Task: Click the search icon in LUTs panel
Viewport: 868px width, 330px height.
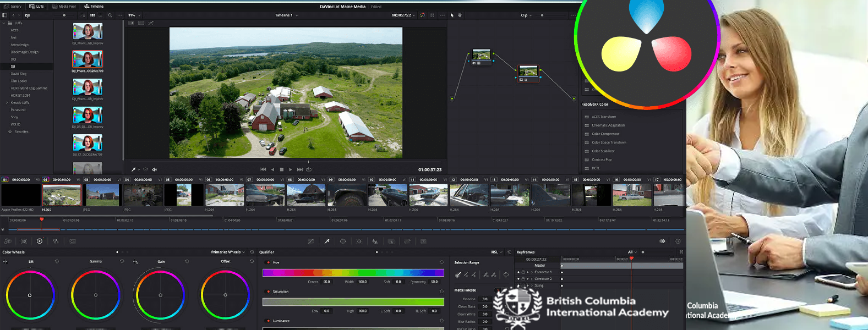Action: click(110, 15)
